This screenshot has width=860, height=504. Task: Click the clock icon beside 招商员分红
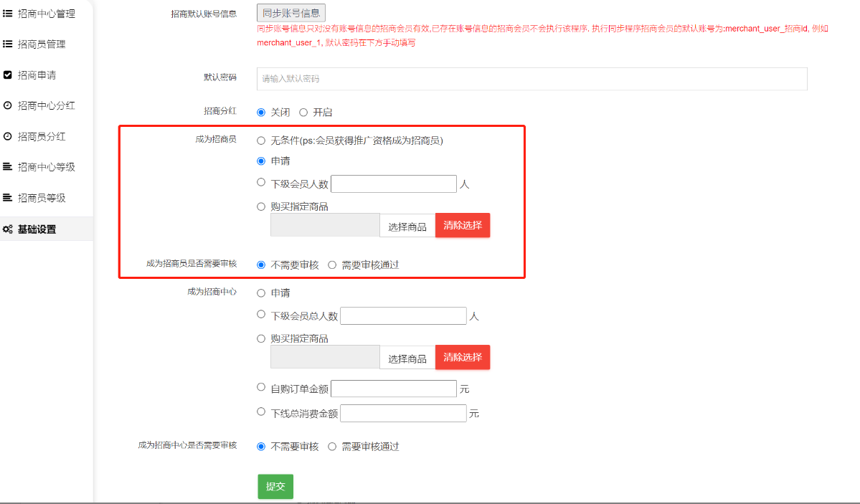tap(8, 137)
